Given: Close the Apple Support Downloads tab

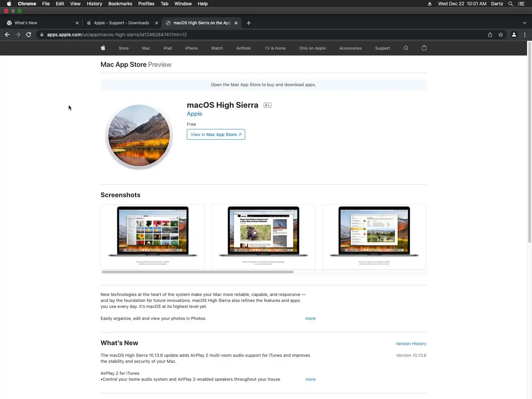Looking at the screenshot, I should 157,23.
